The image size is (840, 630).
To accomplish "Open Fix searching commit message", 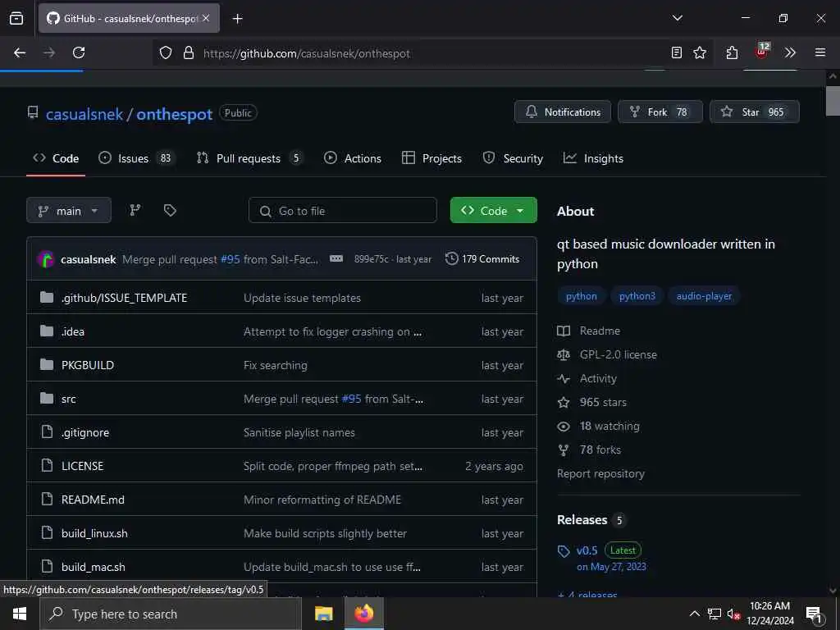I will [x=276, y=365].
